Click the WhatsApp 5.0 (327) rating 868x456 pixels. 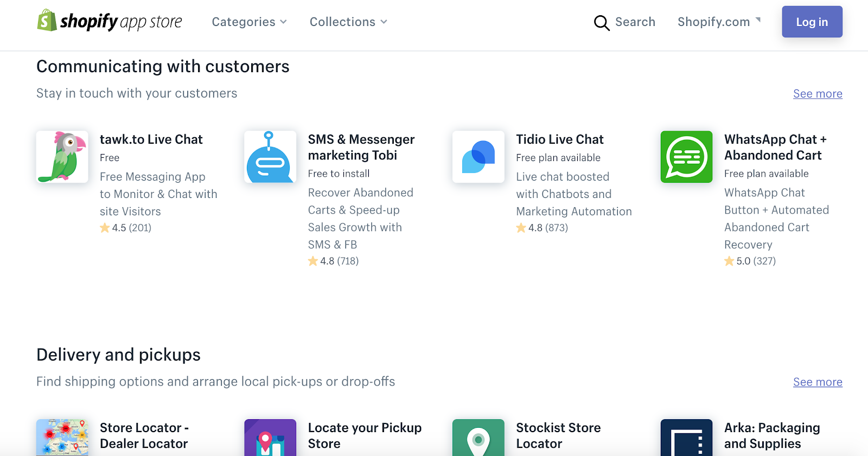coord(750,261)
